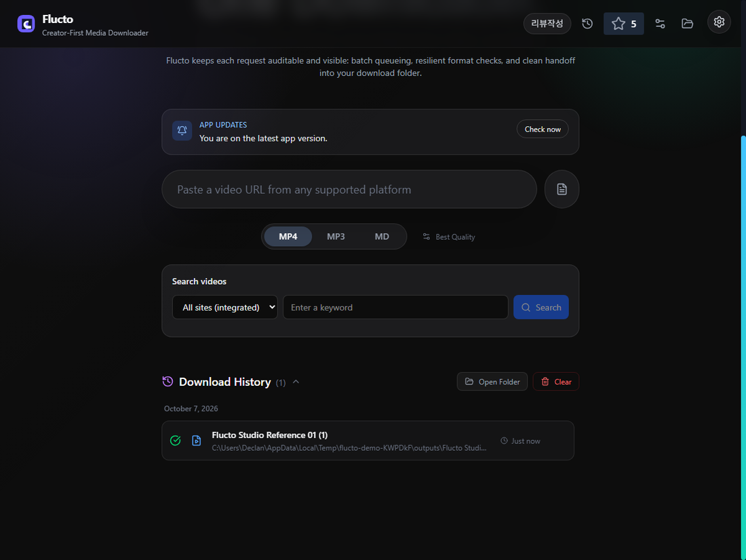Click the Search videos heading

(199, 281)
